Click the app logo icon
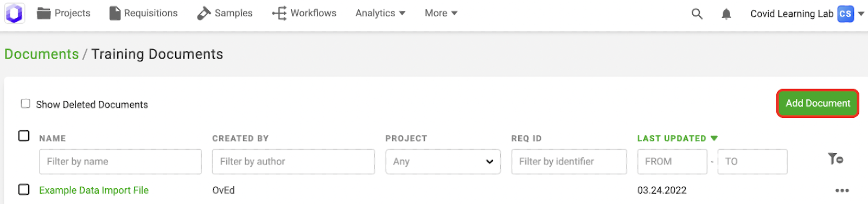The height and width of the screenshot is (204, 868). 15,13
